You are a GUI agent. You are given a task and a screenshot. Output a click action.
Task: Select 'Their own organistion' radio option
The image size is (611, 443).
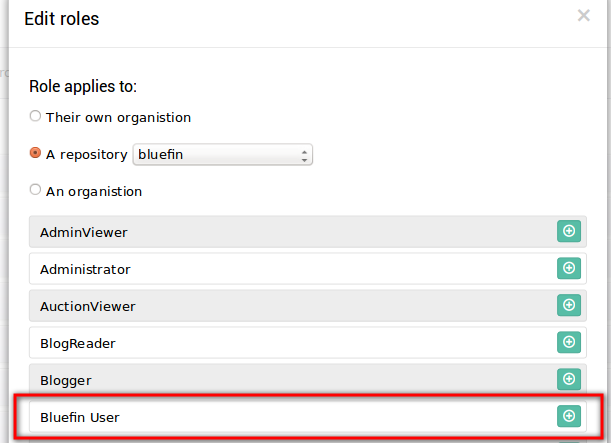pyautogui.click(x=35, y=116)
